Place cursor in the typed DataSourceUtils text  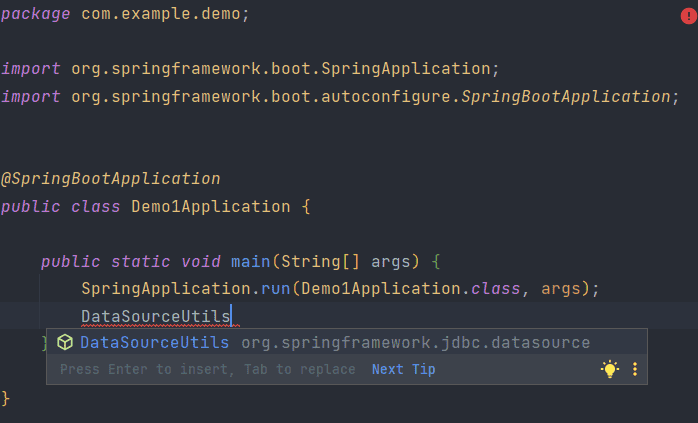point(156,317)
